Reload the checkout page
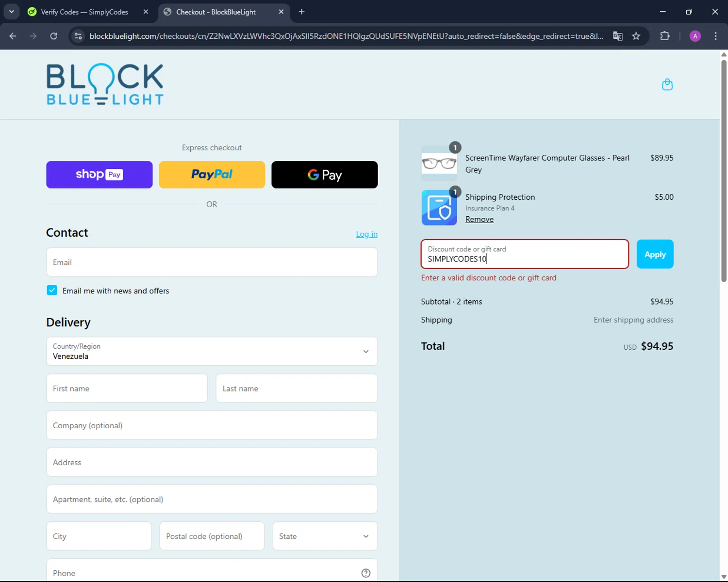Image resolution: width=728 pixels, height=582 pixels. [x=54, y=36]
